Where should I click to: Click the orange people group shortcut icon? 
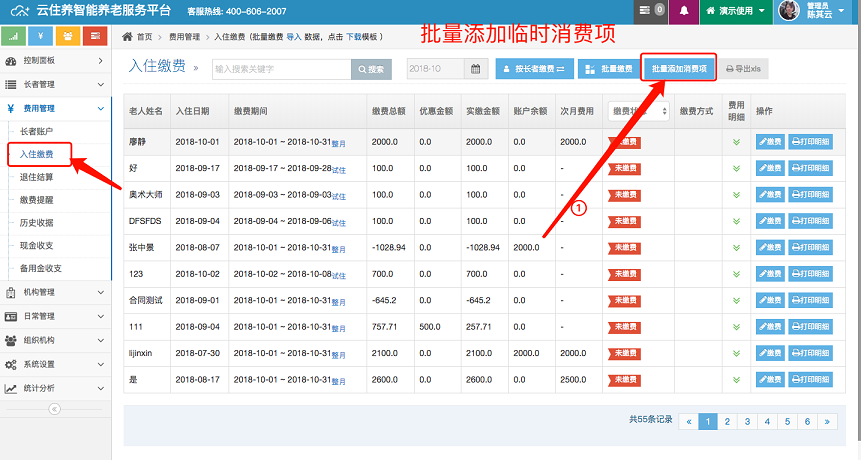click(68, 36)
